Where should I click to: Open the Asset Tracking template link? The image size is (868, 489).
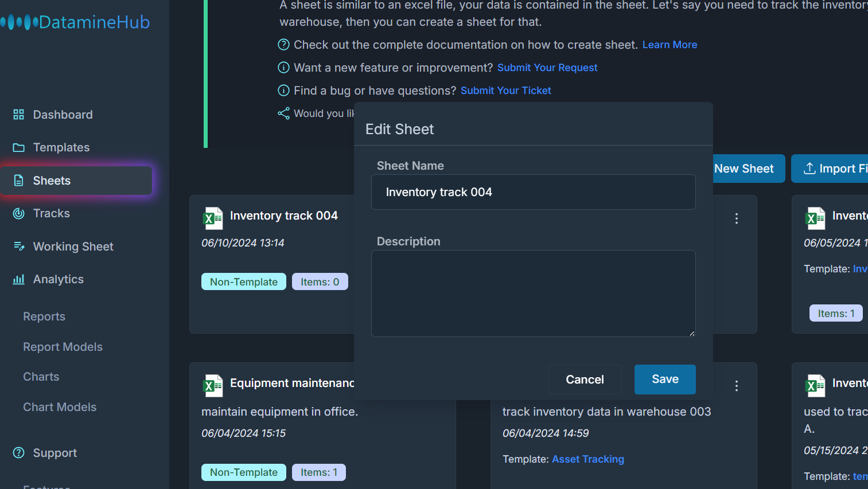pos(588,459)
